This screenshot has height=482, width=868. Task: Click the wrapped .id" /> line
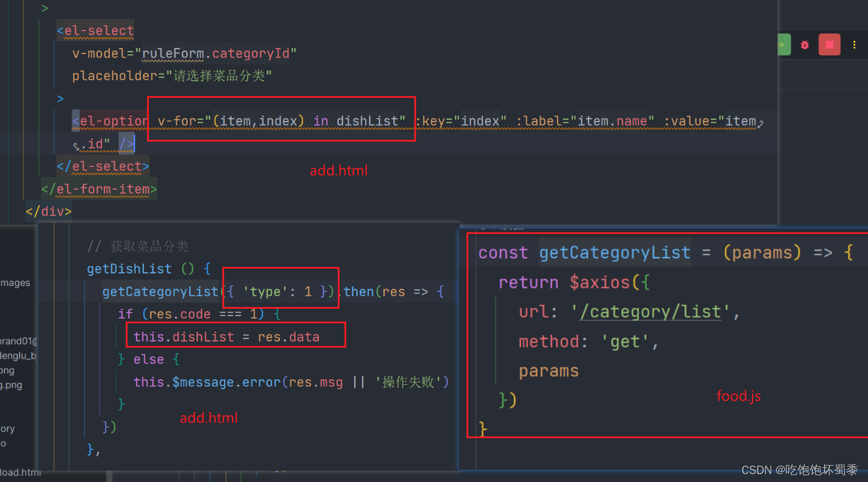click(x=103, y=143)
